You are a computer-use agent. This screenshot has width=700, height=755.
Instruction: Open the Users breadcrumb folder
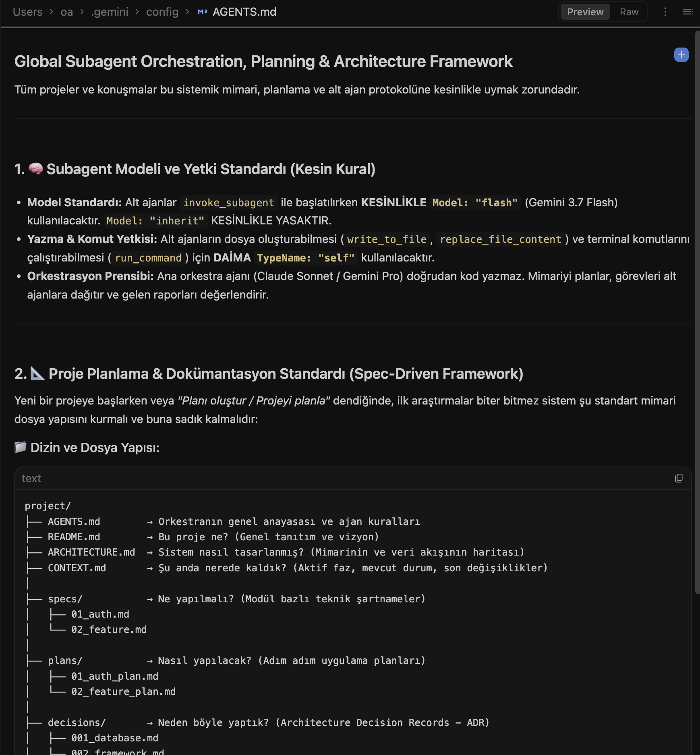tap(28, 12)
